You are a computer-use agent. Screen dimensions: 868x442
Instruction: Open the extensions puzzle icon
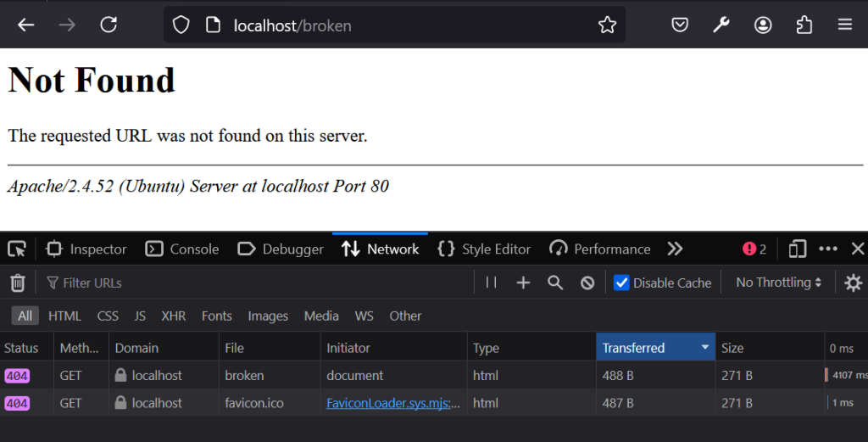pos(804,25)
